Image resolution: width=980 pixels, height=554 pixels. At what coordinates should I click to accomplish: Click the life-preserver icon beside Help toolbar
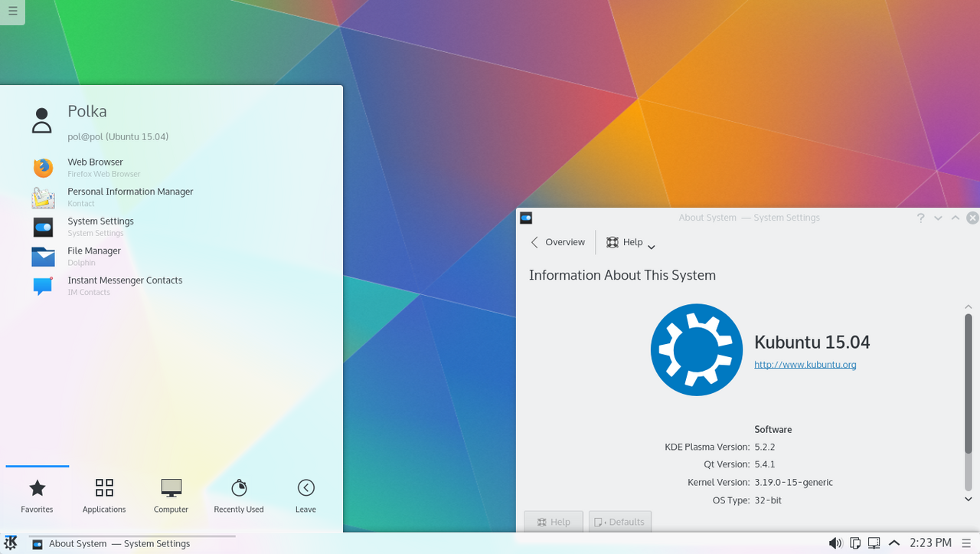tap(612, 242)
